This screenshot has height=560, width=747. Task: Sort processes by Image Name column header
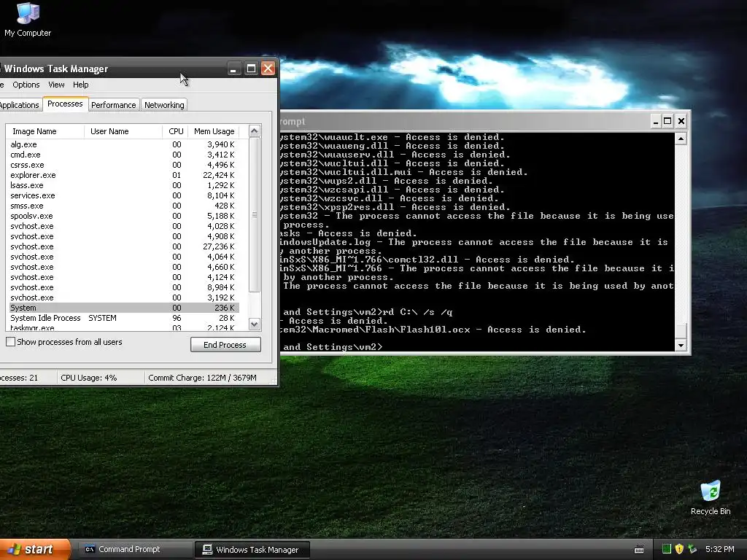click(x=45, y=131)
